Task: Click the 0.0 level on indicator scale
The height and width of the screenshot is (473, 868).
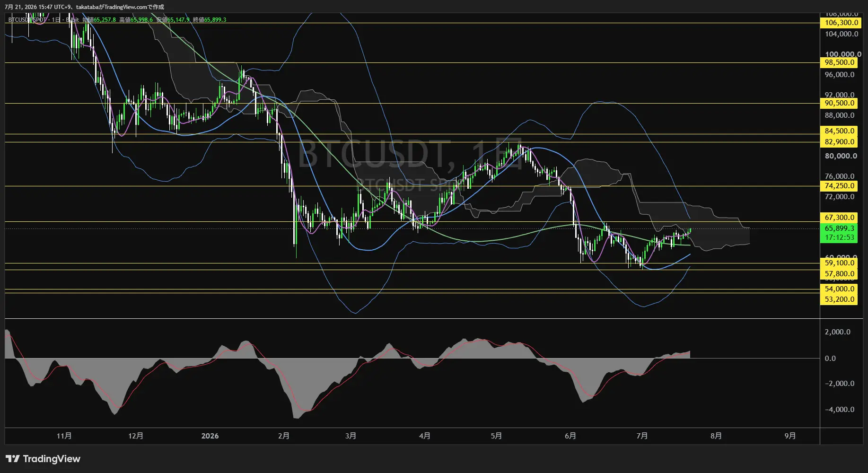Action: point(830,359)
